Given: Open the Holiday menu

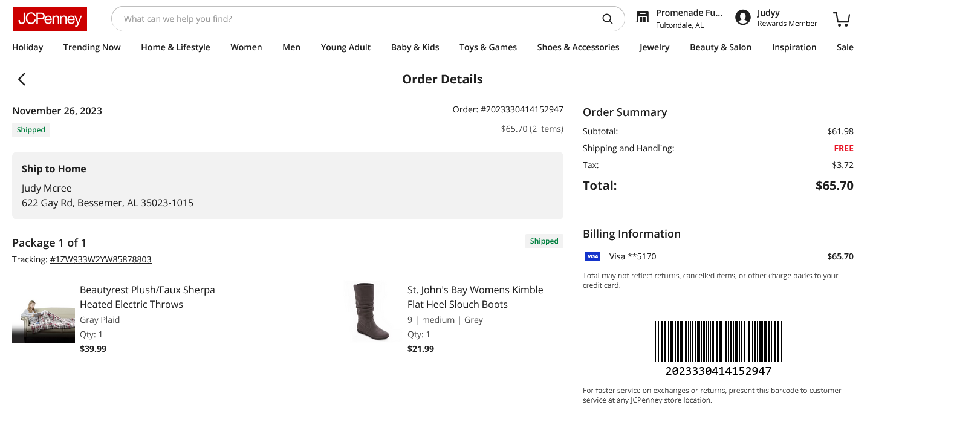Looking at the screenshot, I should pos(28,47).
